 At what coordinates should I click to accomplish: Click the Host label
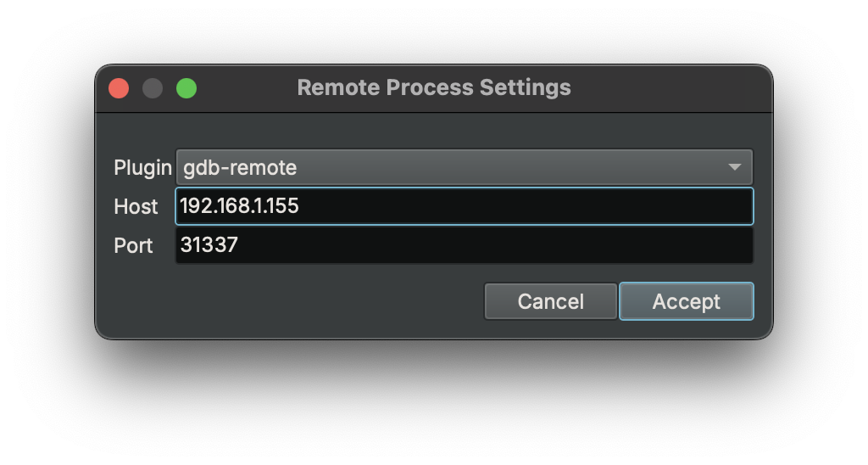point(136,206)
